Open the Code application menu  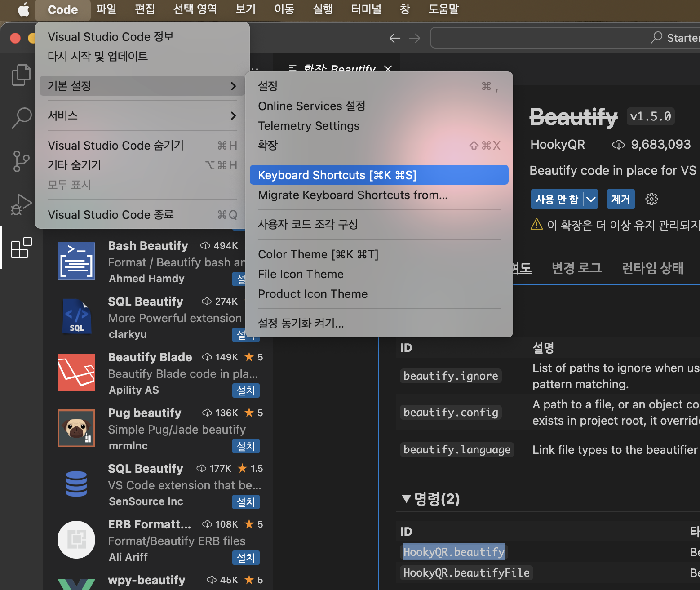(x=63, y=10)
